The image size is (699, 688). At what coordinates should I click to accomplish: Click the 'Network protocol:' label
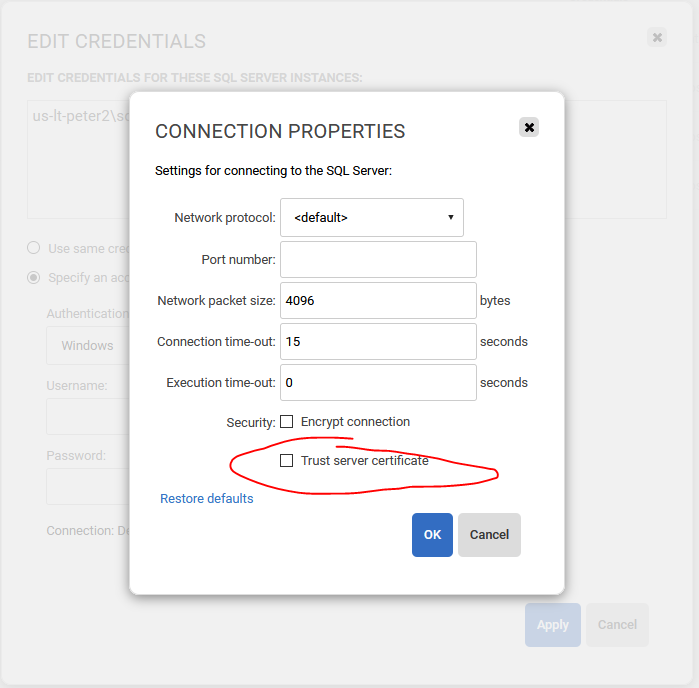pyautogui.click(x=225, y=218)
